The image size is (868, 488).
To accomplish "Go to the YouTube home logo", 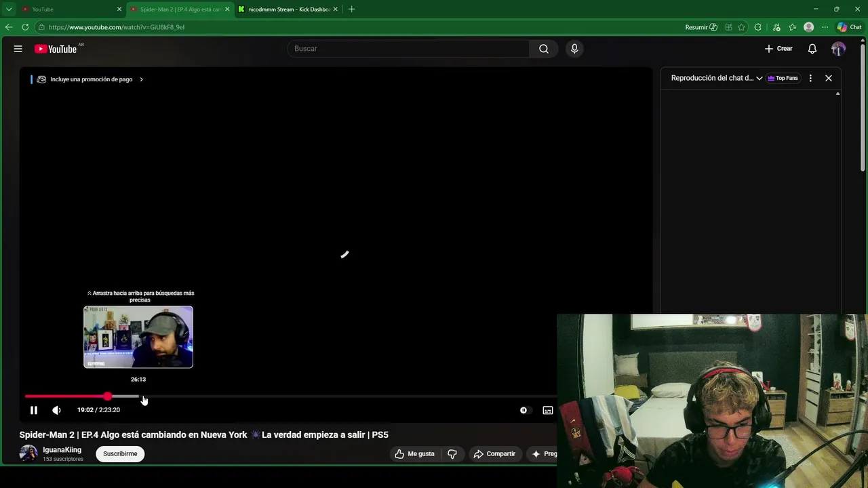I will tap(56, 49).
